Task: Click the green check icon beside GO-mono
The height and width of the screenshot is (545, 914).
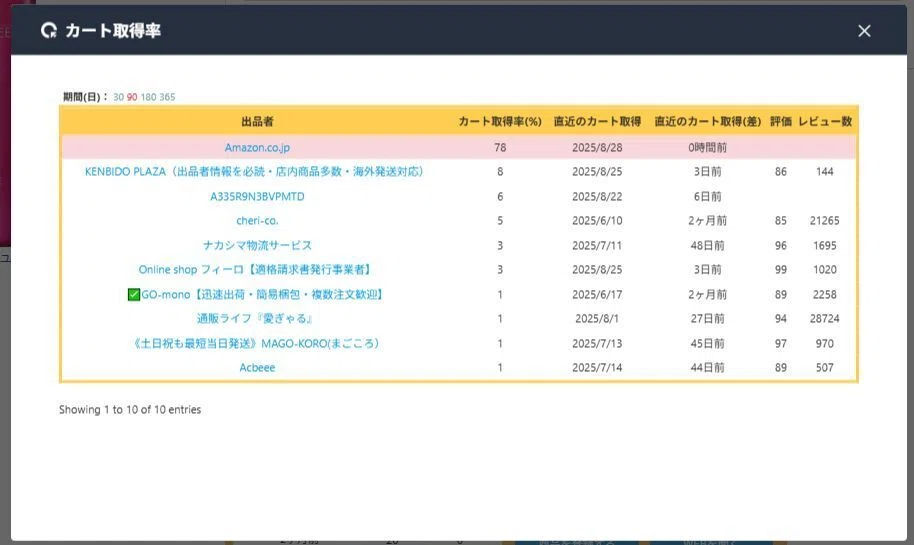Action: pos(134,294)
